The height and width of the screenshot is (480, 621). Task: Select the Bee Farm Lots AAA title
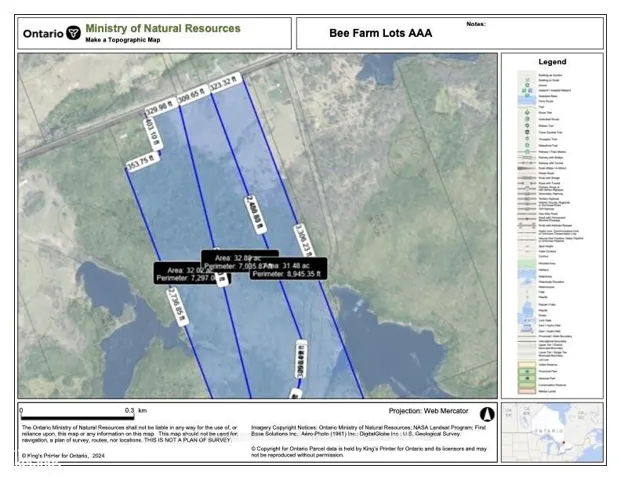381,33
